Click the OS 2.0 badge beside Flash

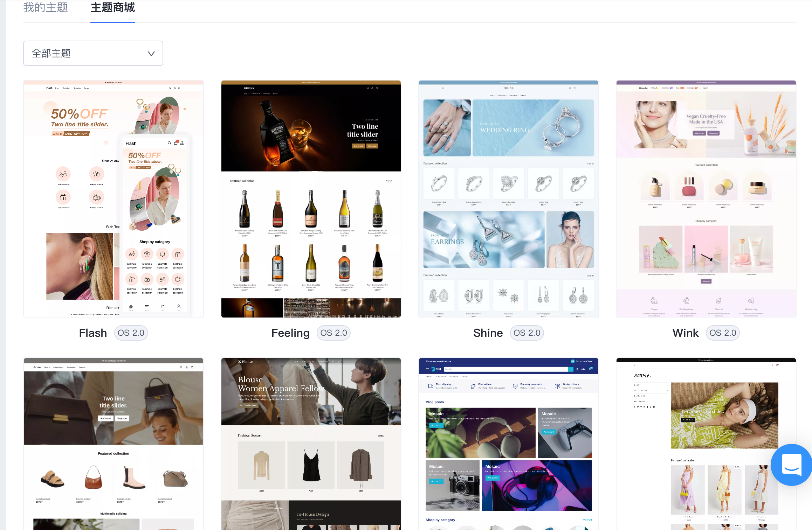click(x=131, y=333)
